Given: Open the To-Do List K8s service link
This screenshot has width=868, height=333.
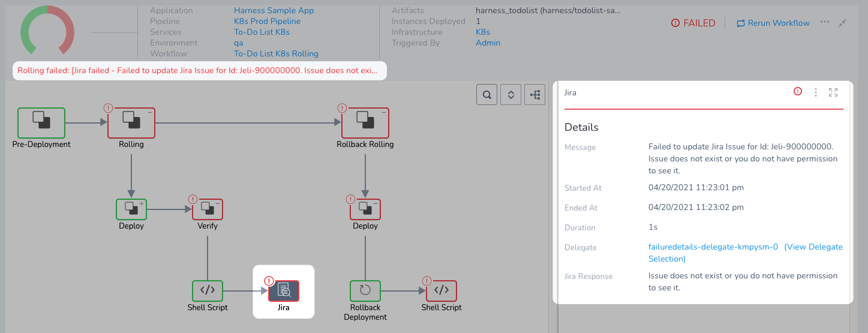Looking at the screenshot, I should coord(262,32).
